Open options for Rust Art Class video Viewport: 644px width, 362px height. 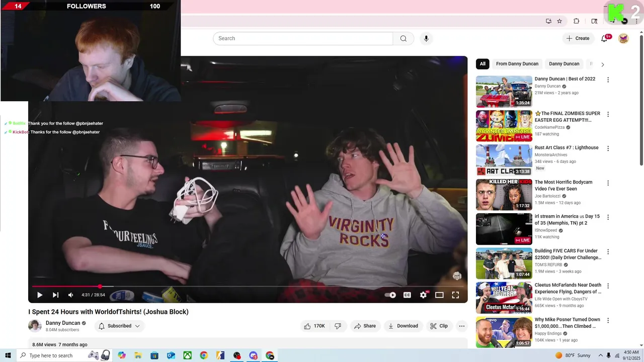pos(608,148)
